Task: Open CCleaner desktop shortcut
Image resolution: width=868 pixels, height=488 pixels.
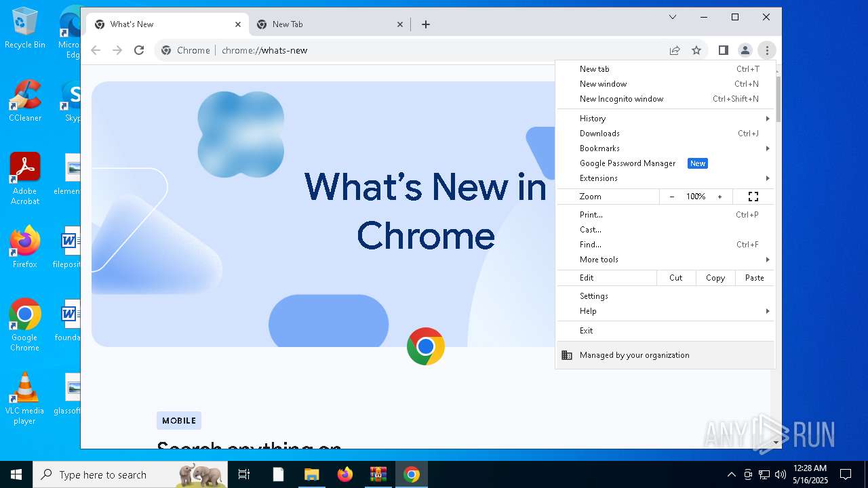Action: click(x=25, y=100)
